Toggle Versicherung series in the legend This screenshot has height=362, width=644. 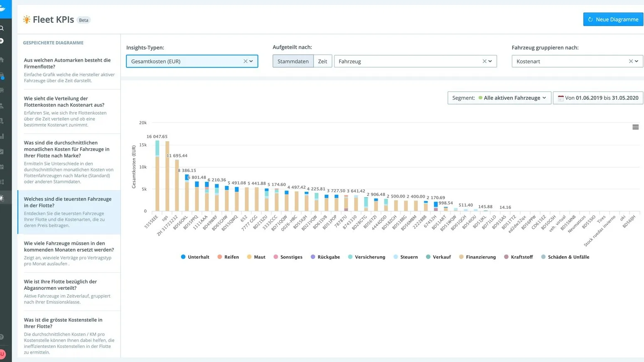[366, 257]
